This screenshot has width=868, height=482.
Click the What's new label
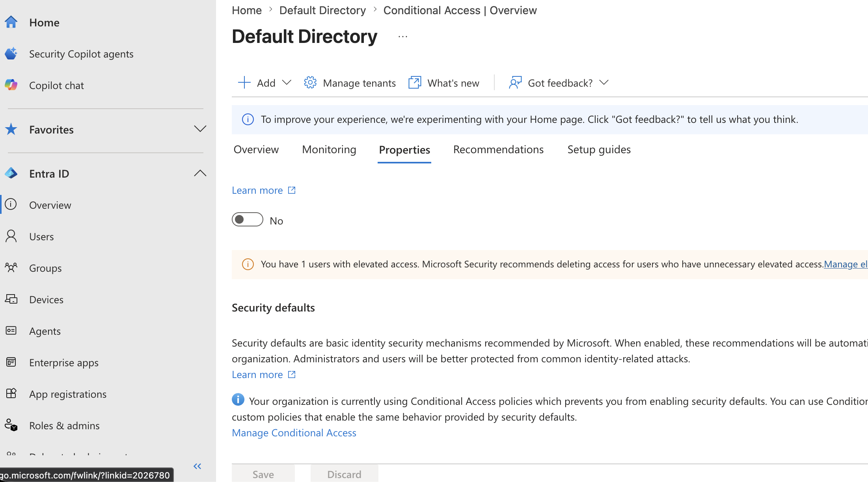tap(453, 83)
